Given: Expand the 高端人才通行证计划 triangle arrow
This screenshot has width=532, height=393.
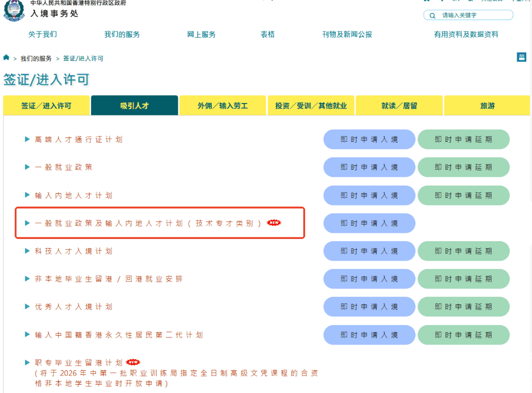Looking at the screenshot, I should 26,139.
